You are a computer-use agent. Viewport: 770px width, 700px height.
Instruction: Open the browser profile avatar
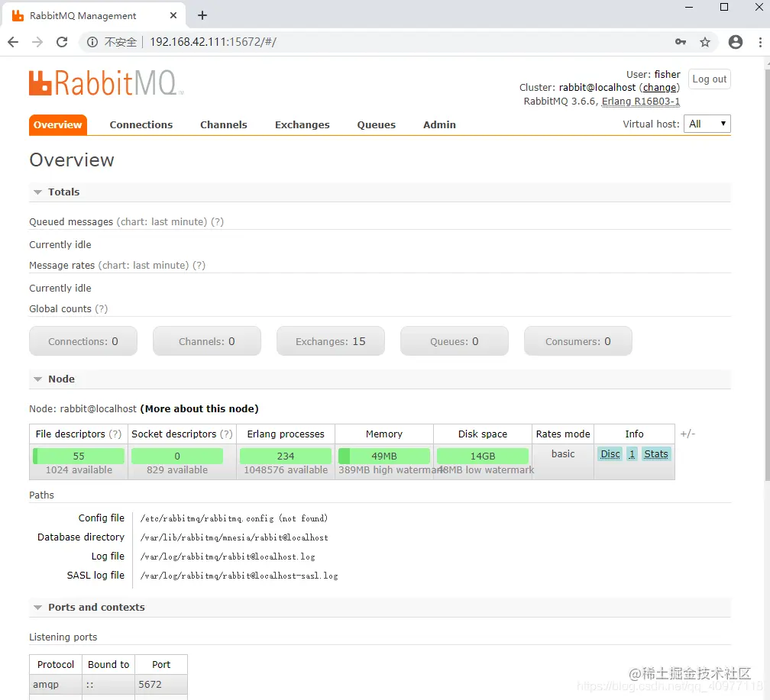(x=735, y=42)
